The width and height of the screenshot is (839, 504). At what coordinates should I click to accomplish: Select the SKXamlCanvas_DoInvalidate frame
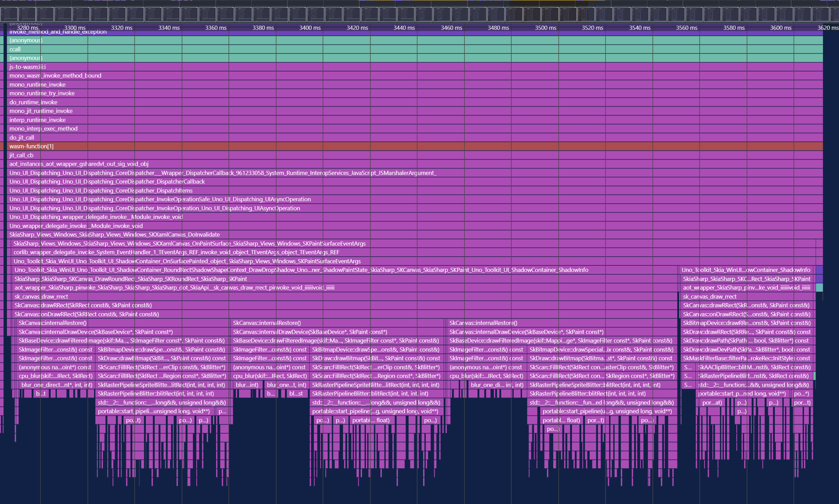(114, 235)
